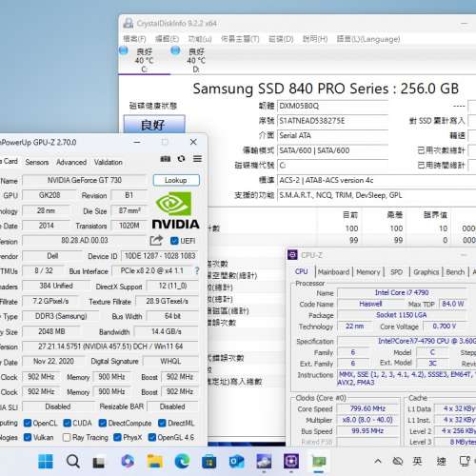Open the 檔案(F) menu in CrystalDiskInfo
Image resolution: width=476 pixels, height=476 pixels.
pos(134,39)
